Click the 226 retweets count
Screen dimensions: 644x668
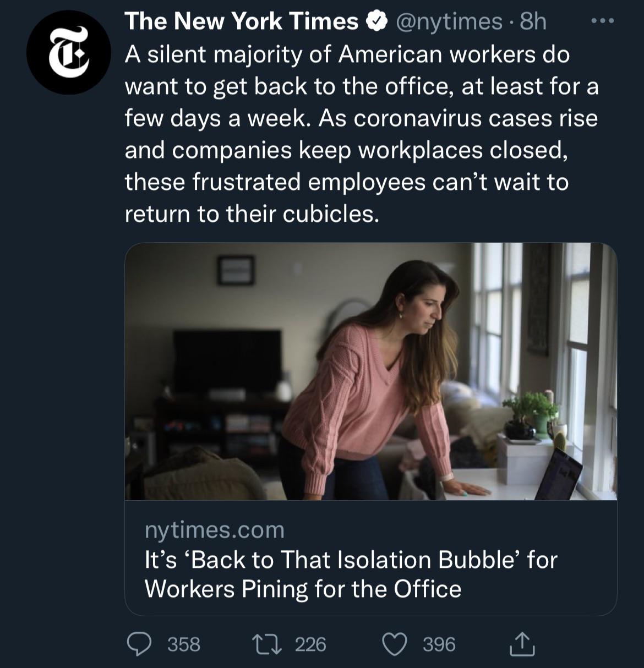tap(310, 644)
